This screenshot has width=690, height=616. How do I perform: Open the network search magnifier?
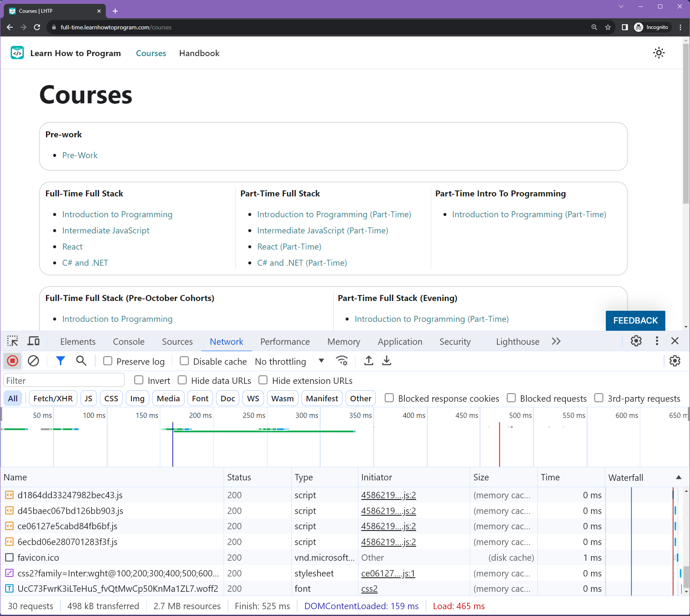coord(81,361)
